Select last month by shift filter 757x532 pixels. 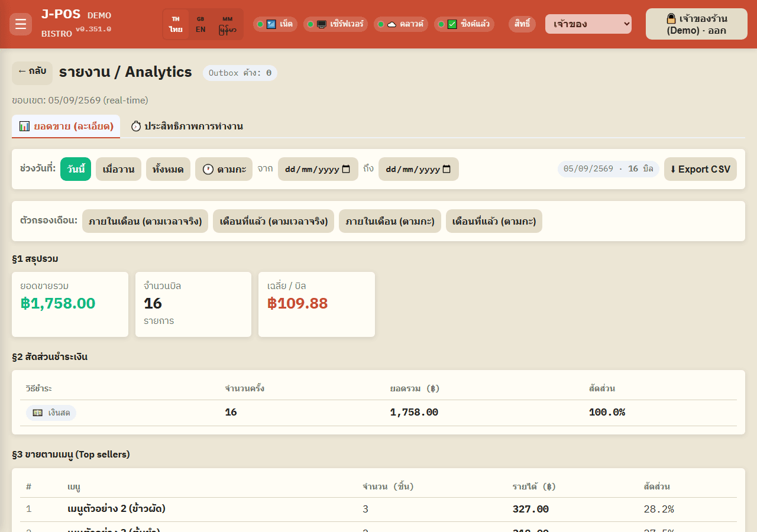494,221
